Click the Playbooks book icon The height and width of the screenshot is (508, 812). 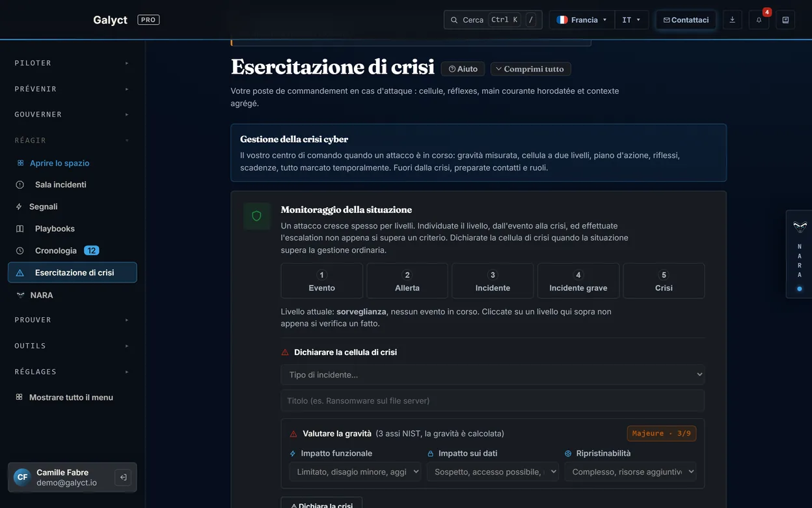click(20, 229)
